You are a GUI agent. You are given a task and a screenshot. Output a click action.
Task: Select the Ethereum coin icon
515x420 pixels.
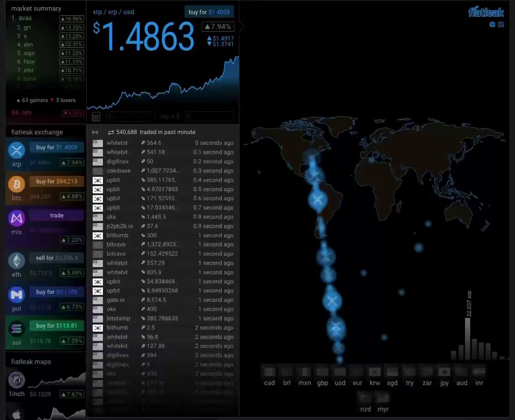click(17, 261)
